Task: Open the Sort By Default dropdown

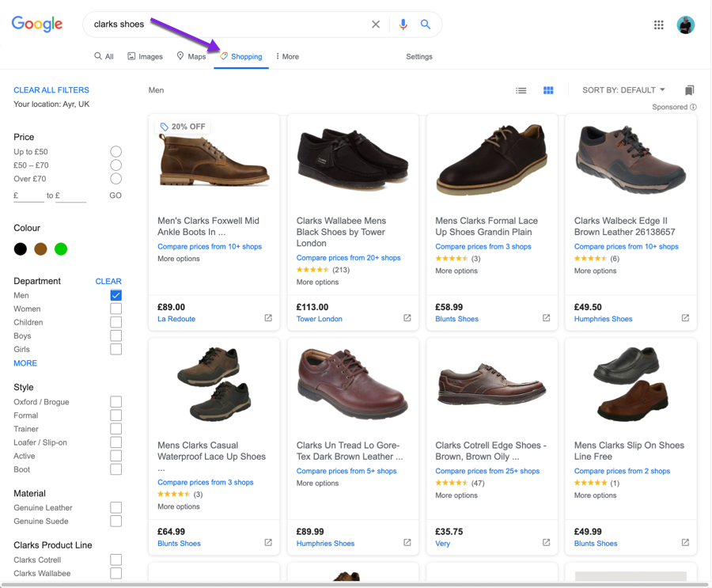Action: tap(623, 90)
